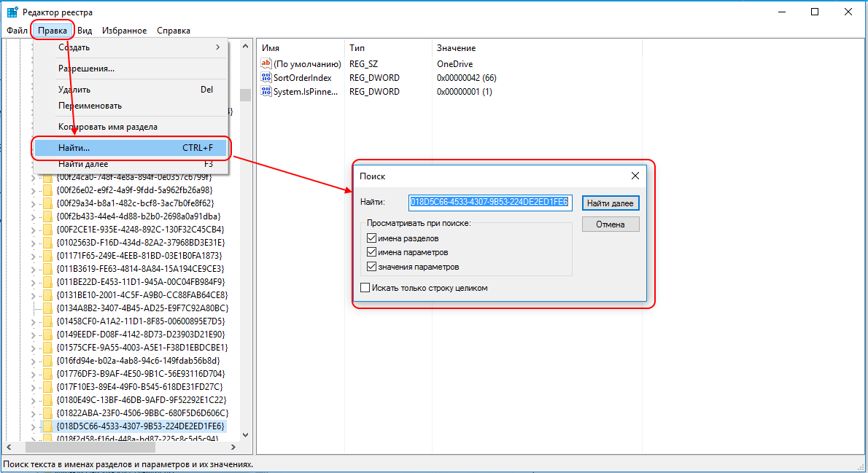Click folder icon of {01822ABA-23F0-4506-9BBC-680F5D6D606C}
Image resolution: width=868 pixels, height=473 pixels.
coord(47,413)
